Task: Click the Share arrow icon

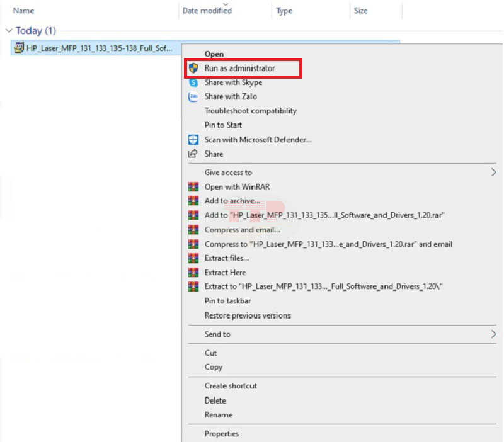Action: [x=193, y=154]
